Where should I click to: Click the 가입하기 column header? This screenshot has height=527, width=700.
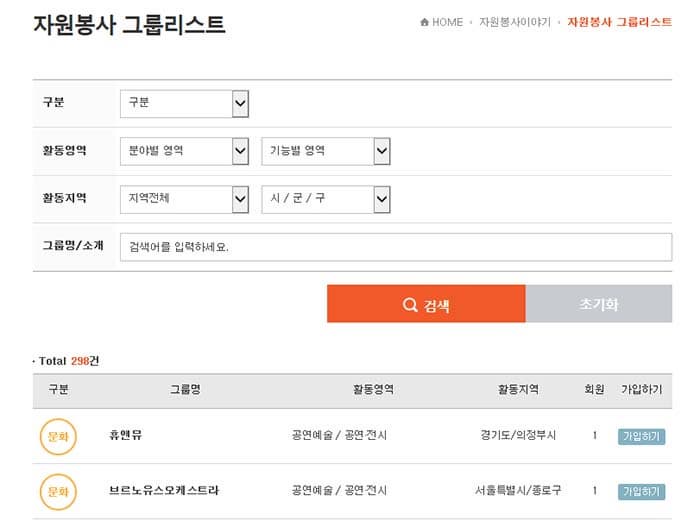(x=642, y=389)
